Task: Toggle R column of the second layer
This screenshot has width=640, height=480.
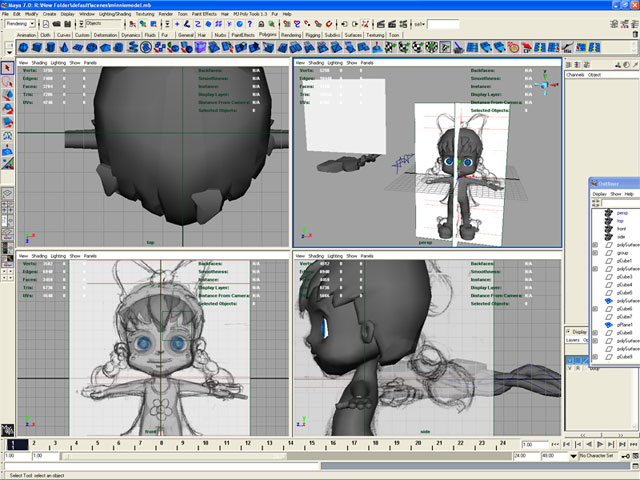Action: click(x=578, y=368)
